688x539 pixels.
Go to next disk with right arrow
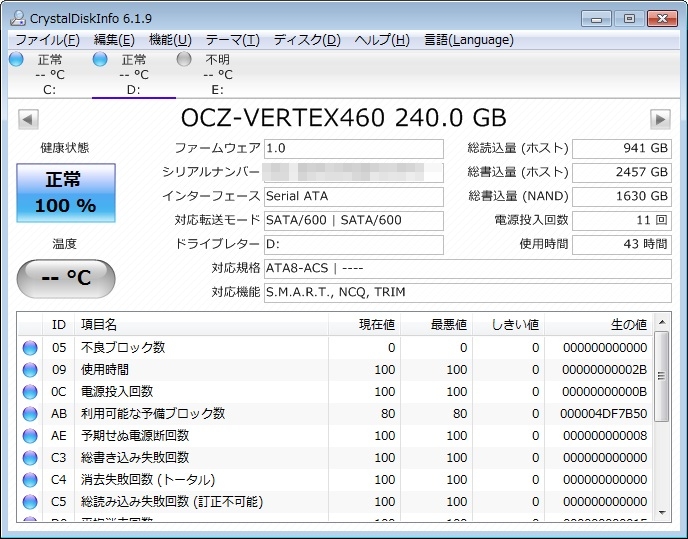coord(659,120)
